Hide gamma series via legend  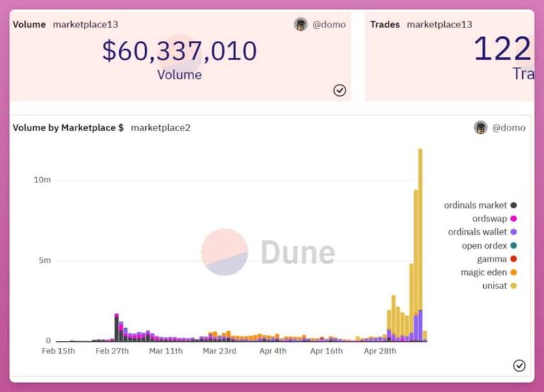tap(497, 259)
